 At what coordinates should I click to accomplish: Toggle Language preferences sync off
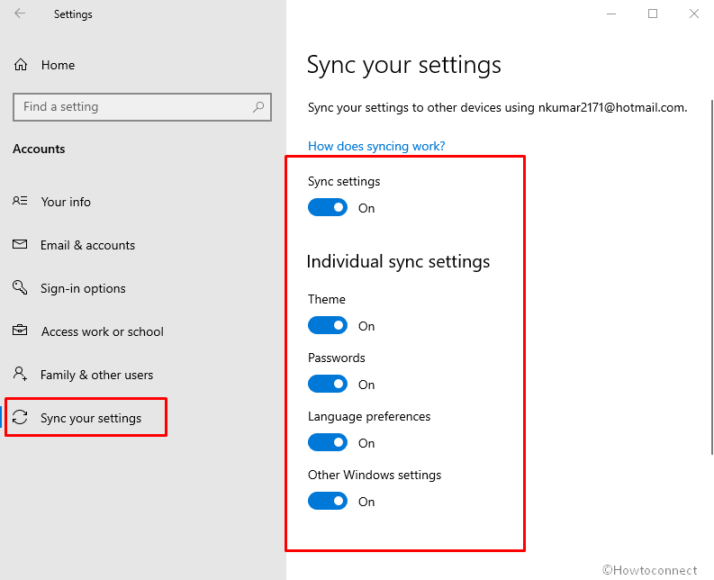[327, 443]
